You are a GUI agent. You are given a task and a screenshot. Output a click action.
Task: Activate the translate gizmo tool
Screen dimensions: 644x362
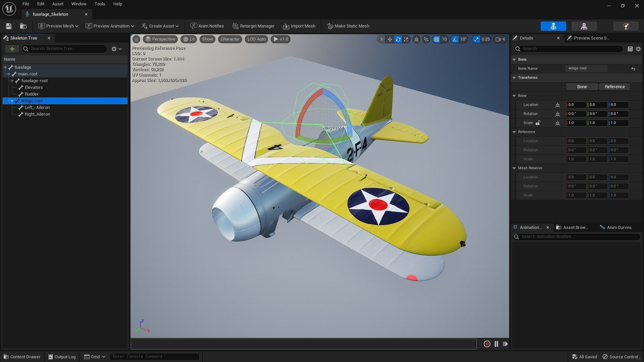pos(390,39)
